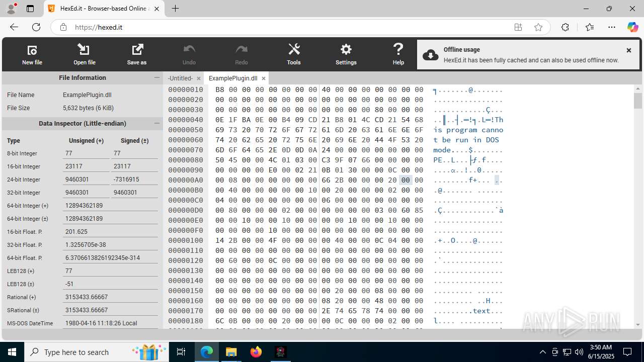Click the 'PE..L' ASCII text in row 00000080

pos(445,160)
